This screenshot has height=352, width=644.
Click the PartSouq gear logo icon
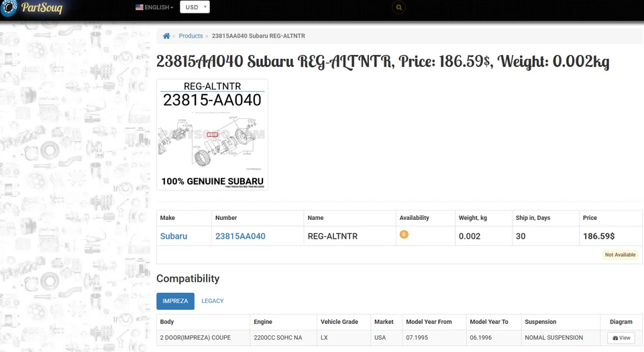(x=8, y=7)
